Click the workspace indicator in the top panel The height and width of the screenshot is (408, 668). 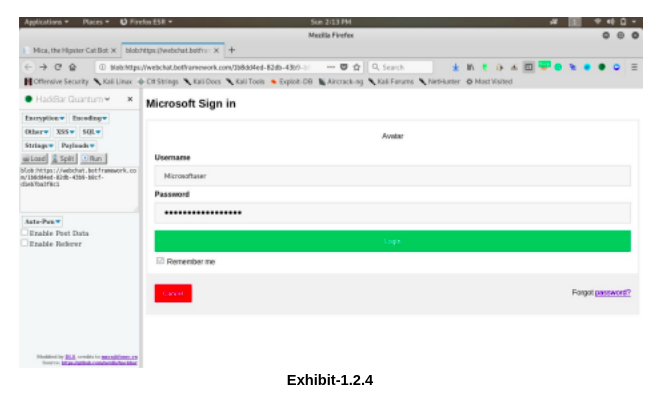574,22
